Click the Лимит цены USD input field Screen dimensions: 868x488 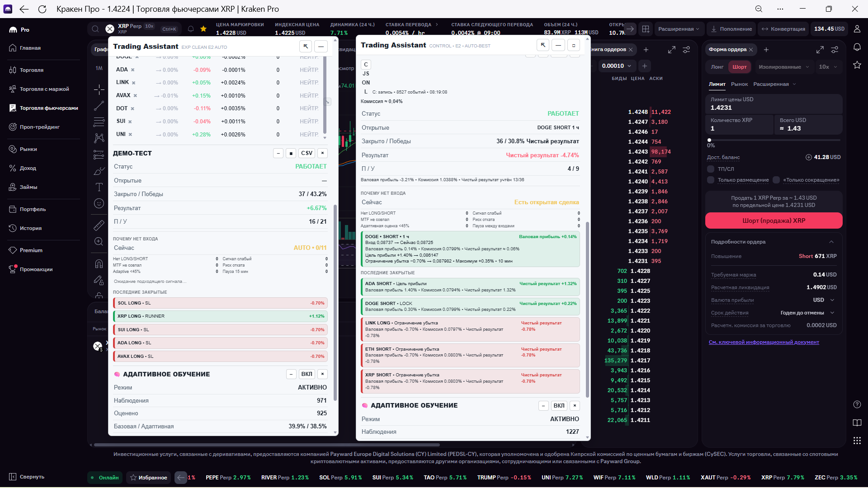click(x=774, y=104)
